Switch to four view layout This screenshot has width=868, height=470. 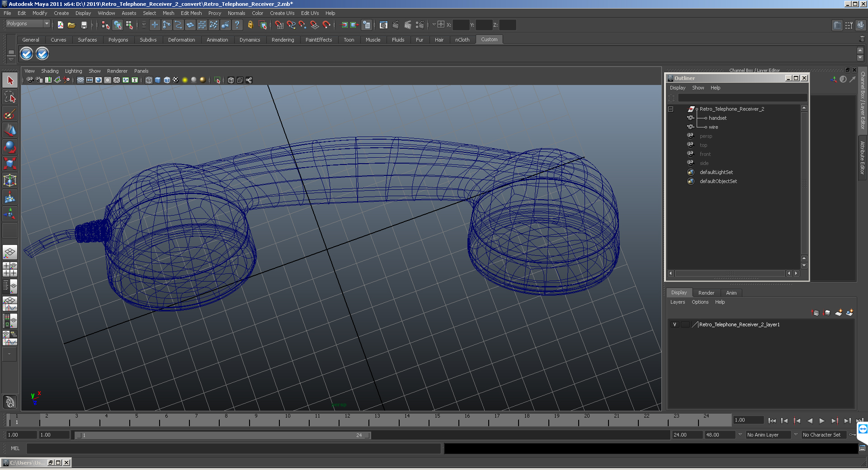[10, 269]
